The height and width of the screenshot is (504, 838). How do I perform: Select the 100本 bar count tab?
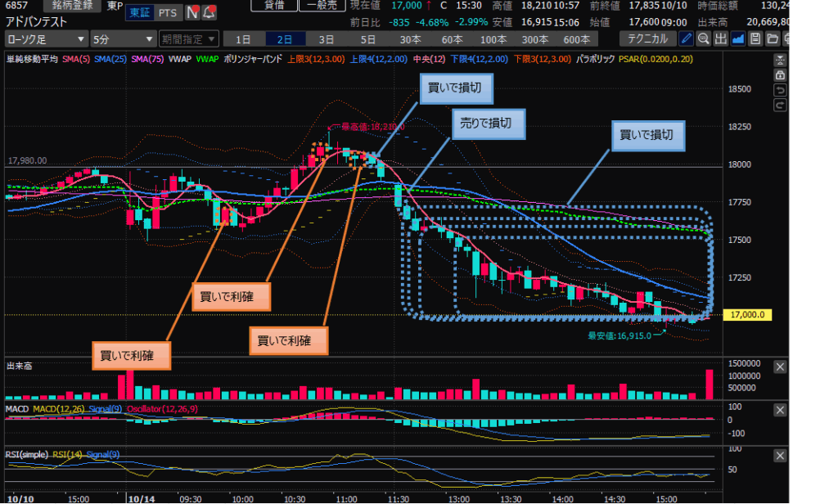[493, 38]
